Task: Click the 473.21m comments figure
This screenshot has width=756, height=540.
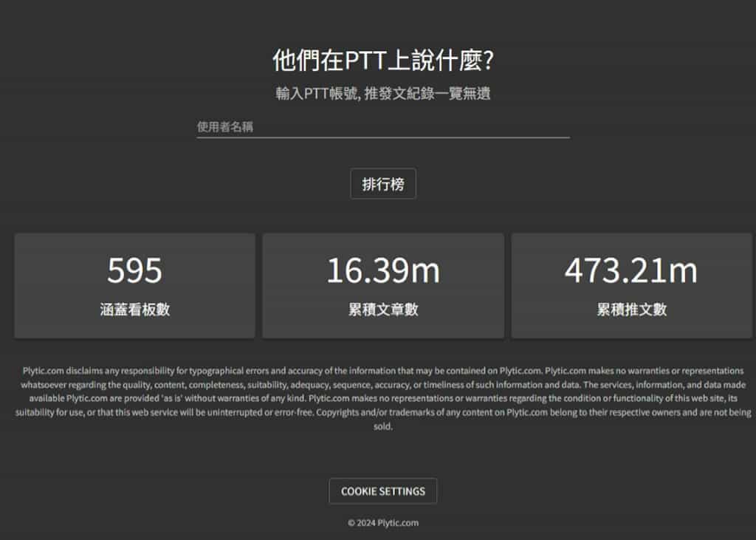Action: pos(630,271)
